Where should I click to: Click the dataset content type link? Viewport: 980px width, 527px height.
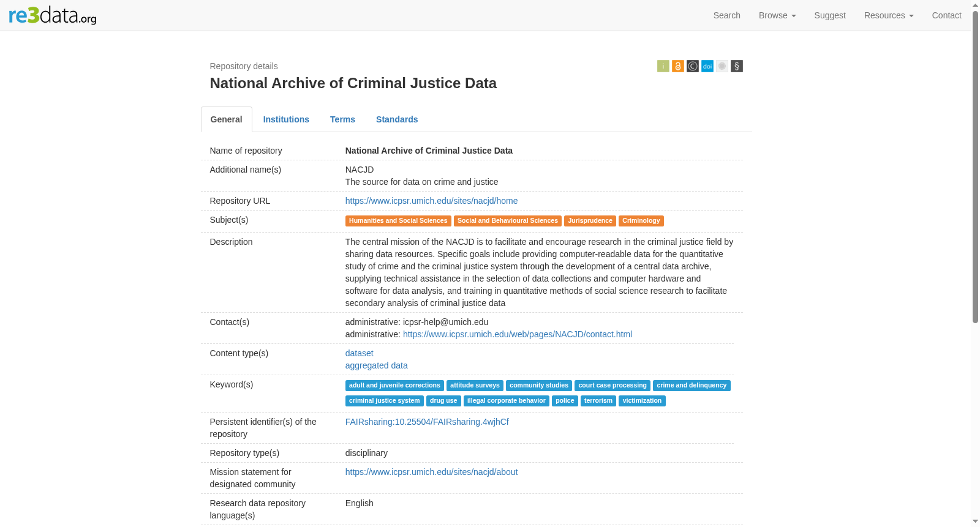(360, 353)
